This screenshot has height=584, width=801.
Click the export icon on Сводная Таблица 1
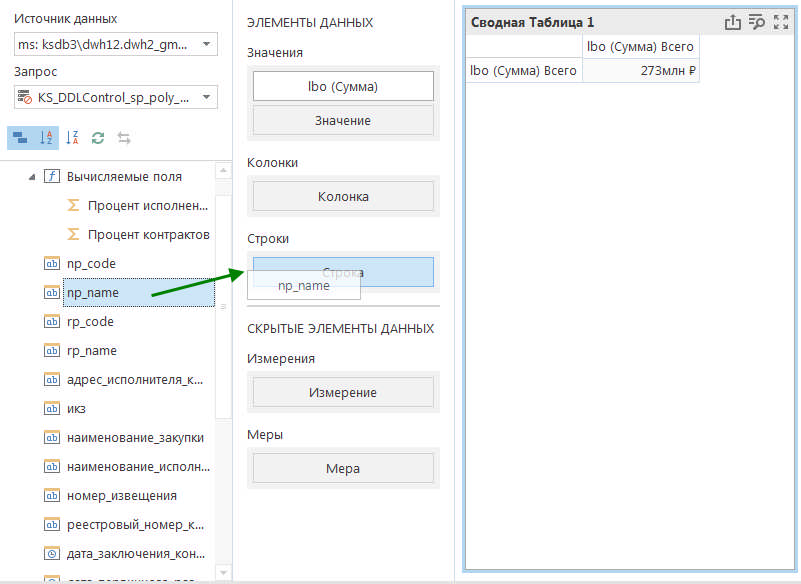pos(732,22)
